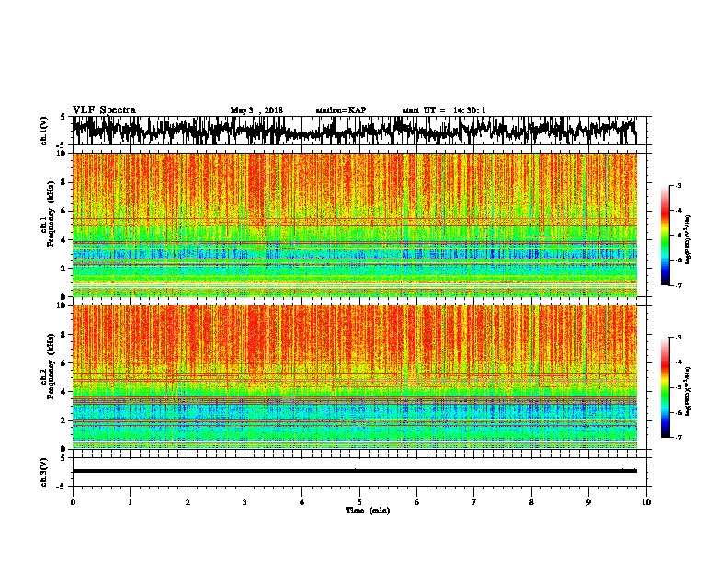728x563 pixels.
Task: Click time axis tick label "7"
Action: tap(474, 502)
